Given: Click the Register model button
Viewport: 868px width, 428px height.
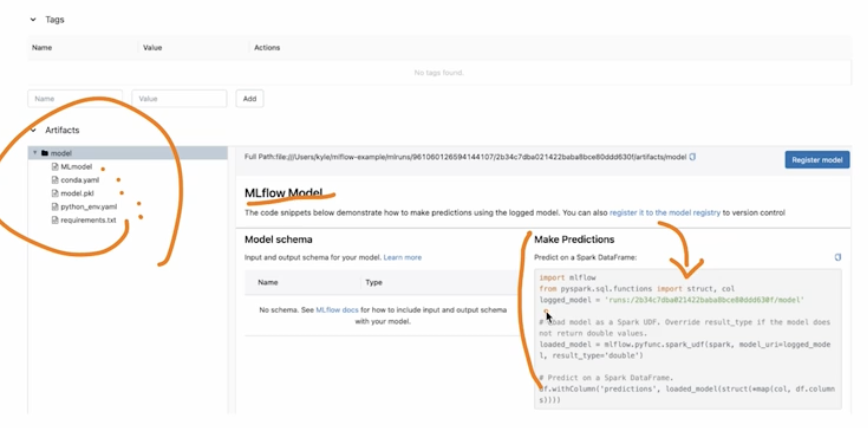Looking at the screenshot, I should (x=817, y=160).
